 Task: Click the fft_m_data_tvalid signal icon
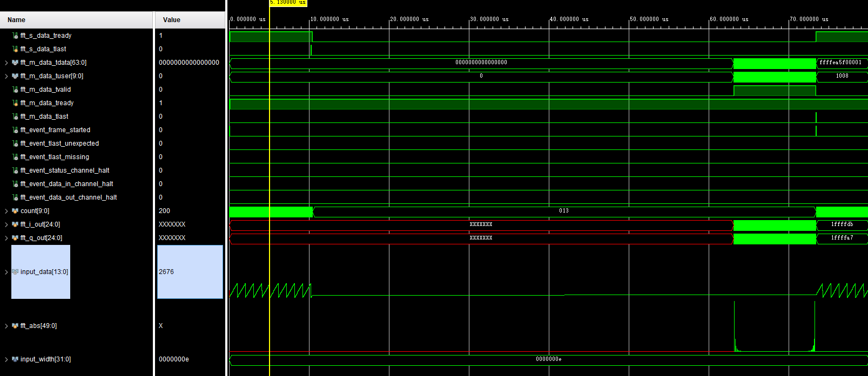click(x=15, y=90)
